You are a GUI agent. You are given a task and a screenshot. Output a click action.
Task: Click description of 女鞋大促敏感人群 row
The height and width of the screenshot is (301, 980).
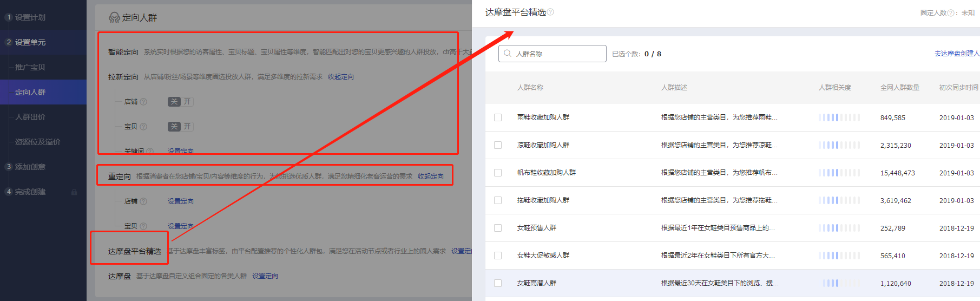(718, 256)
